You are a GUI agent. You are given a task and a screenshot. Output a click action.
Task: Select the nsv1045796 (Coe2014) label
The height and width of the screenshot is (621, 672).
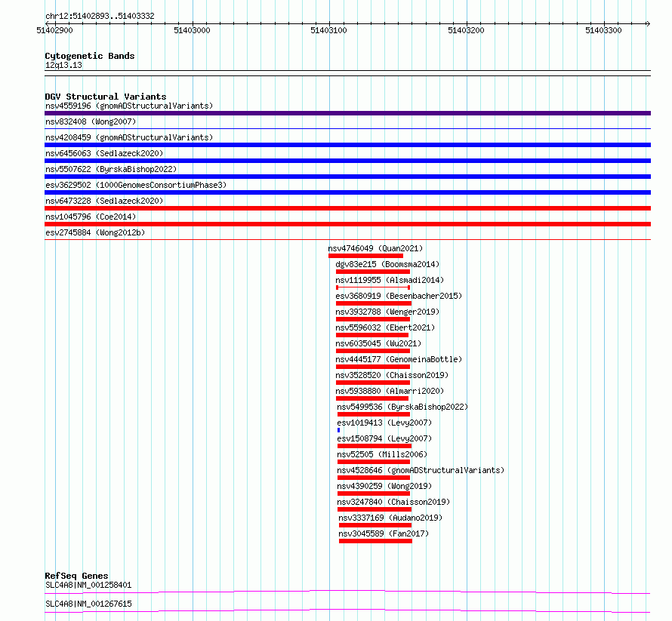pos(91,217)
